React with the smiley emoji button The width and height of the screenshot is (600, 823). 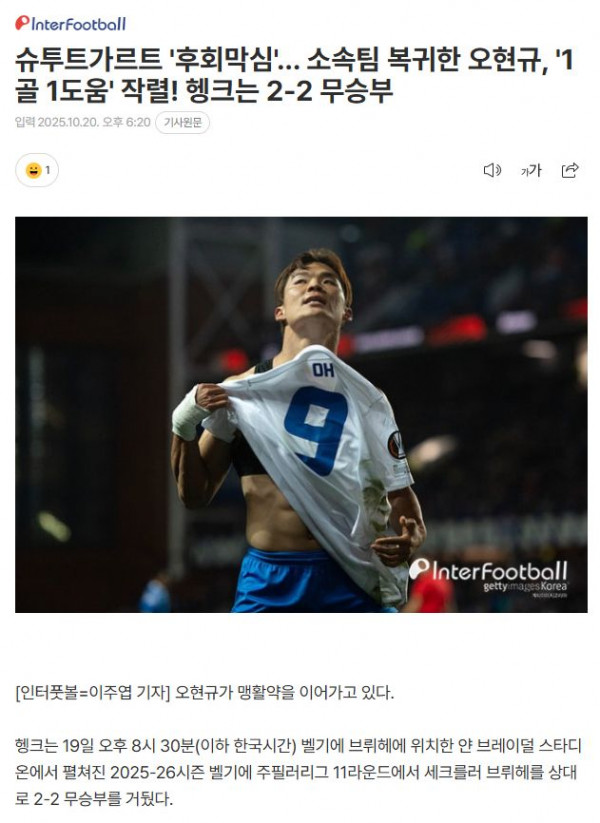(33, 171)
